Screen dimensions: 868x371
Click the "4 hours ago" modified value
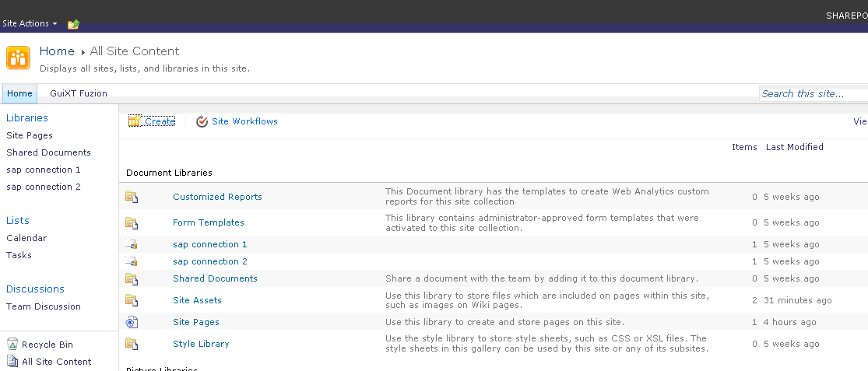[x=790, y=322]
